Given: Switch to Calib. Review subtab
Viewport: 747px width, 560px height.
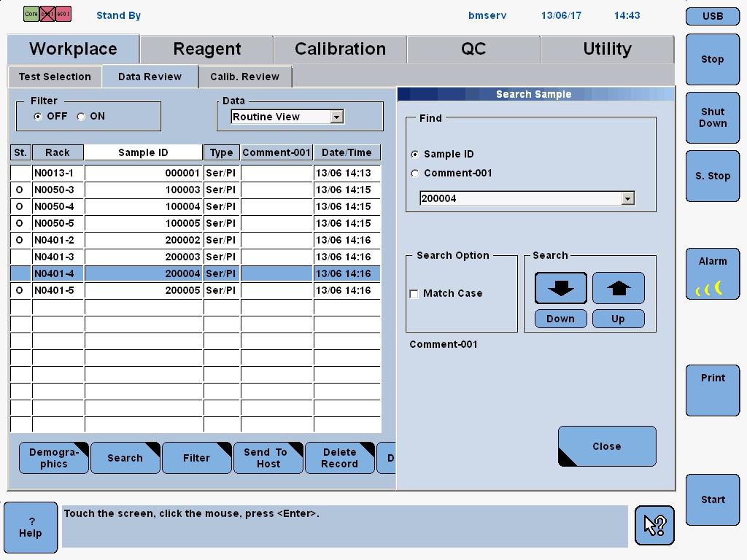Looking at the screenshot, I should pos(245,77).
